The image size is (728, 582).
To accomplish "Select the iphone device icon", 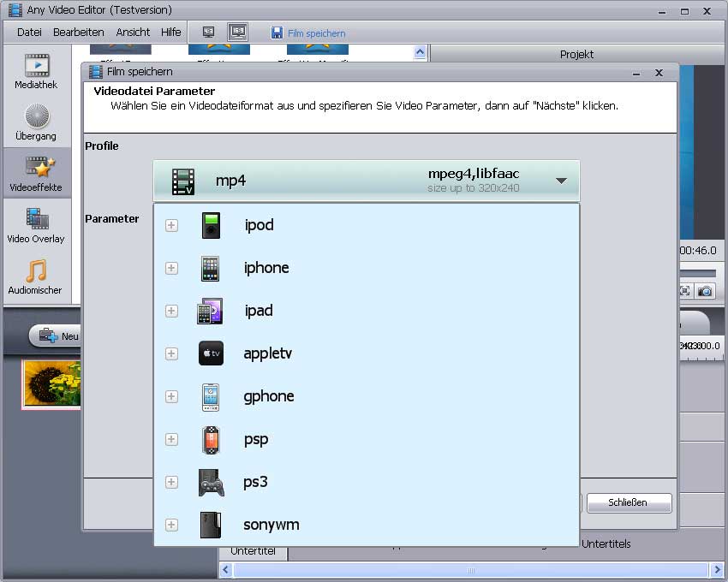I will click(x=210, y=268).
